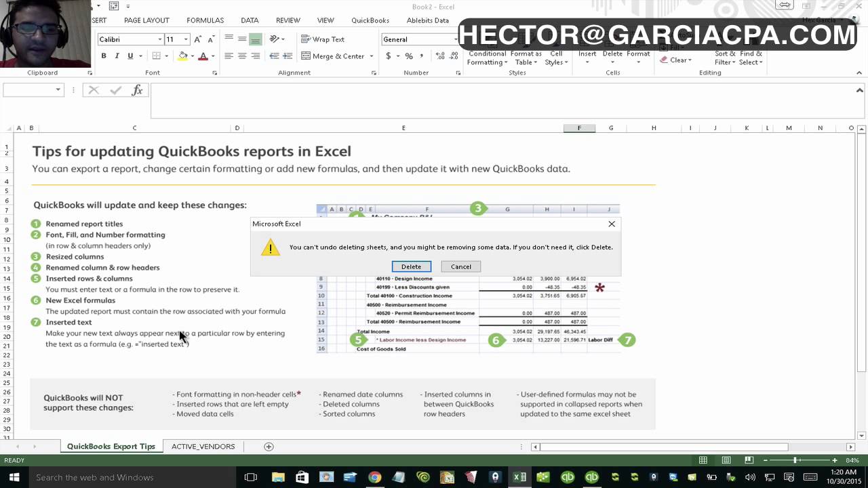Open the FORMULAS ribbon tab
The width and height of the screenshot is (868, 488).
pyautogui.click(x=205, y=20)
